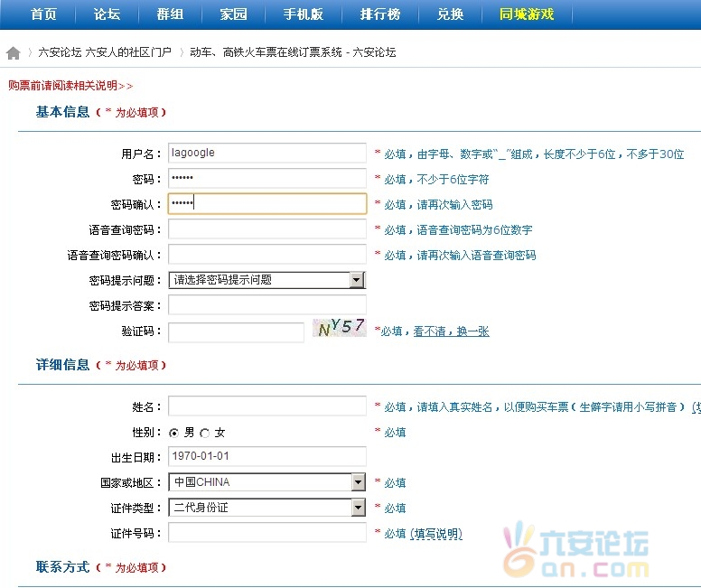Viewport: 701px width, 588px height.
Task: Click hint 必填，语音查询密码为6位数字
Action: (x=458, y=229)
